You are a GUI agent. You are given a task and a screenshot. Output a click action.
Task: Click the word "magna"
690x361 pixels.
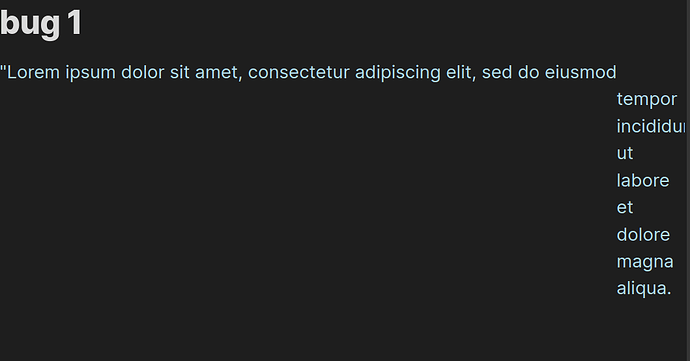tap(645, 262)
